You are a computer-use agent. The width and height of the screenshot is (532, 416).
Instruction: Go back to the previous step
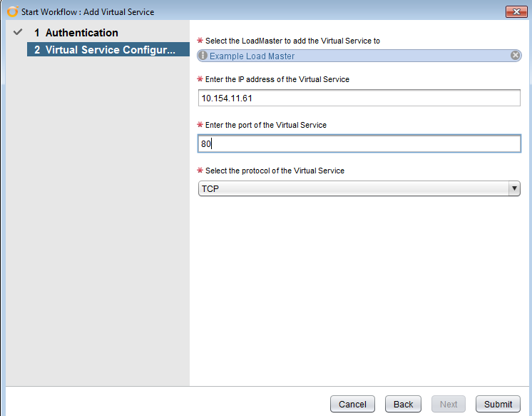403,404
